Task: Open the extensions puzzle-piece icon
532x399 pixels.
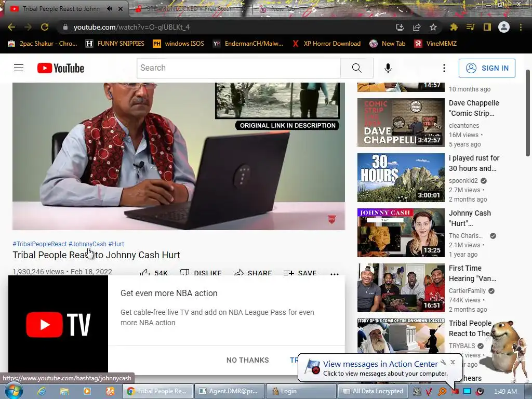Action: [454, 27]
